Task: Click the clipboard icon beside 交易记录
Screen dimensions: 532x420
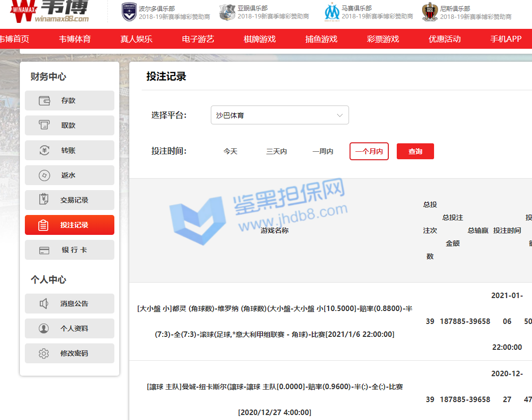Action: coord(44,200)
